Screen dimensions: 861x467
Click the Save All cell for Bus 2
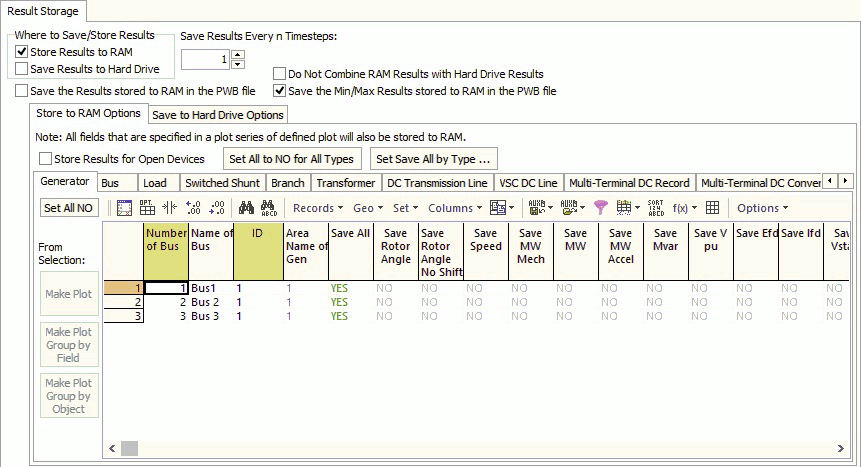[x=339, y=302]
